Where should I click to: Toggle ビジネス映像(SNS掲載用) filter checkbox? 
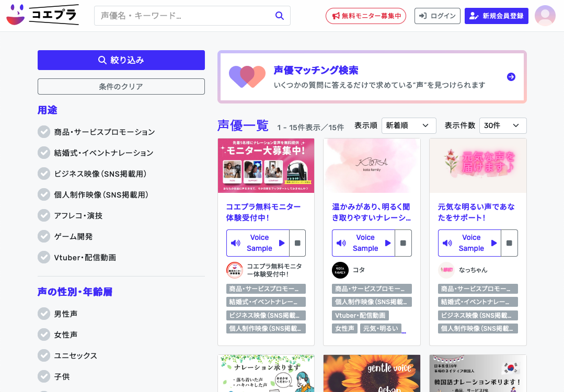(44, 174)
